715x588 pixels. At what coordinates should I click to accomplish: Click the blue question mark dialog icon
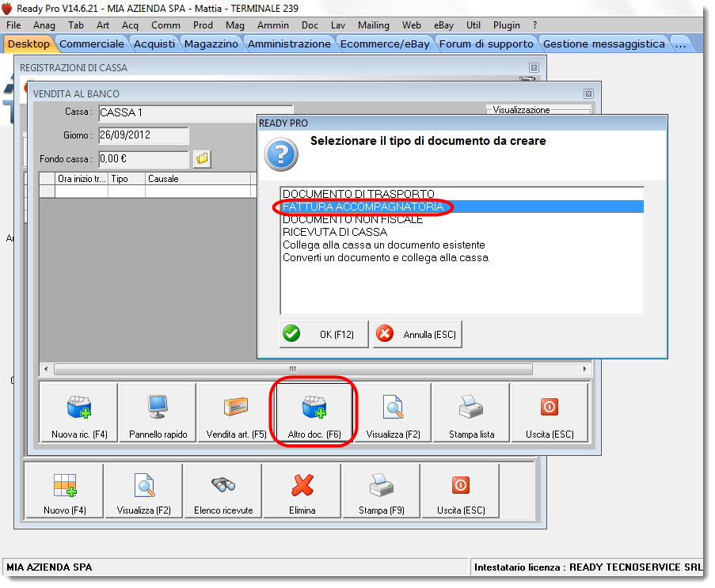tap(281, 155)
